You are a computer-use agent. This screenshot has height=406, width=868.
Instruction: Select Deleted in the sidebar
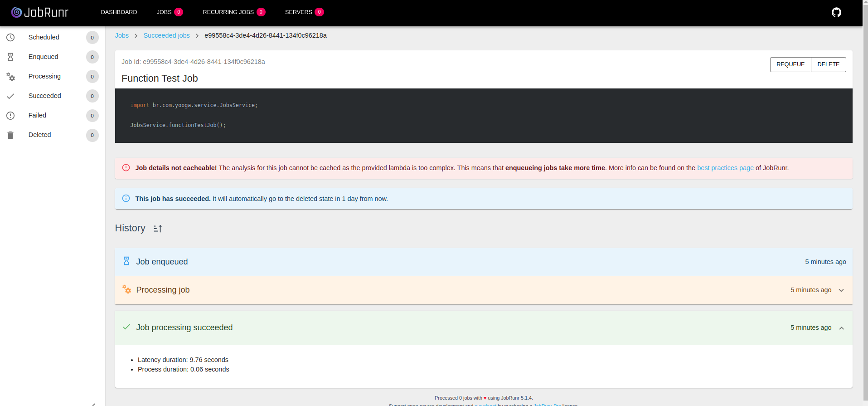(x=53, y=135)
